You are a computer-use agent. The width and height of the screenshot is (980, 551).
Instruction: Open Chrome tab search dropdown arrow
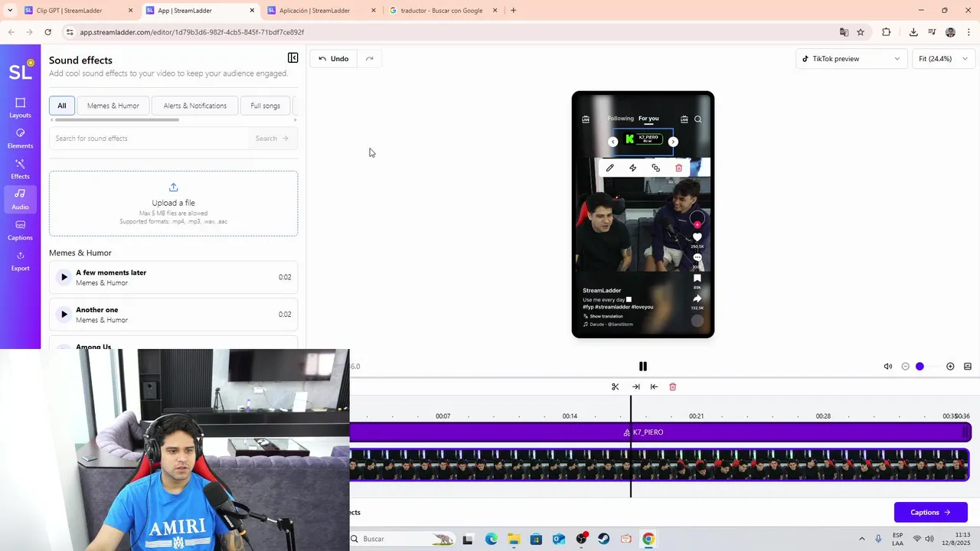[x=10, y=10]
